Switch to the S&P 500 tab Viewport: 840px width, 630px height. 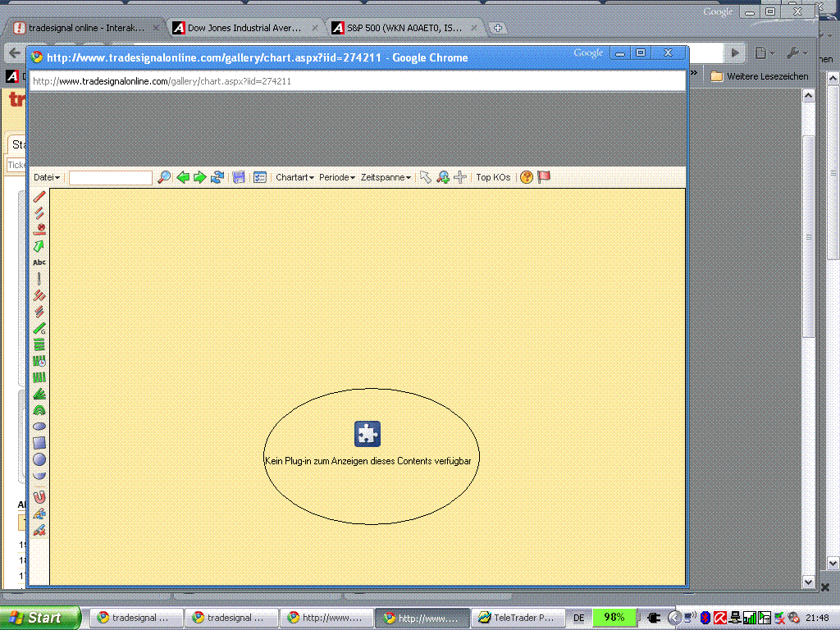pos(404,28)
